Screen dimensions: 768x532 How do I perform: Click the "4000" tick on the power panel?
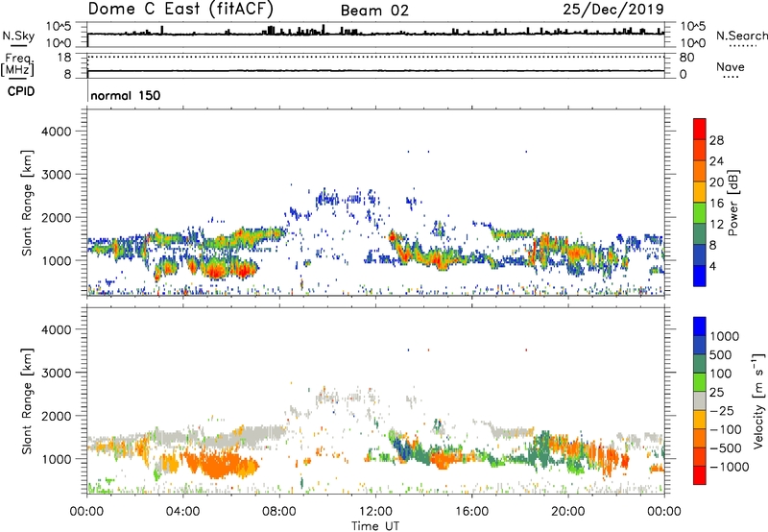(57, 132)
